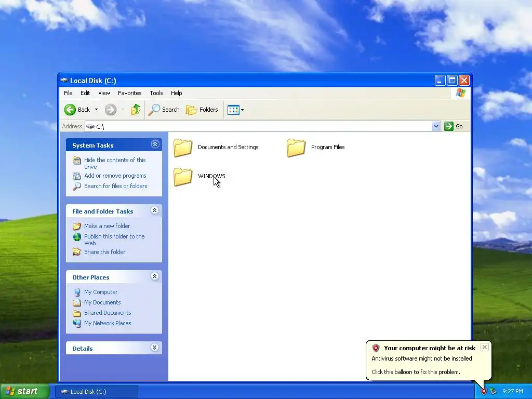Image resolution: width=532 pixels, height=399 pixels.
Task: Open the File menu
Action: pos(68,93)
